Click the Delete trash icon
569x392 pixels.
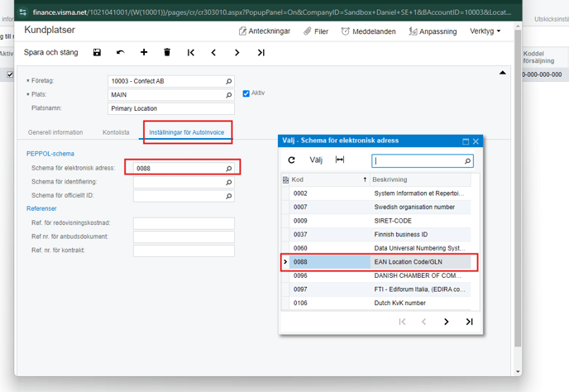pyautogui.click(x=167, y=52)
